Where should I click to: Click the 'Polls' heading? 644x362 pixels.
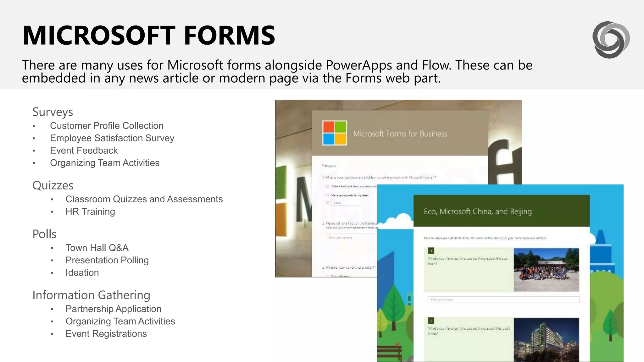click(x=44, y=234)
